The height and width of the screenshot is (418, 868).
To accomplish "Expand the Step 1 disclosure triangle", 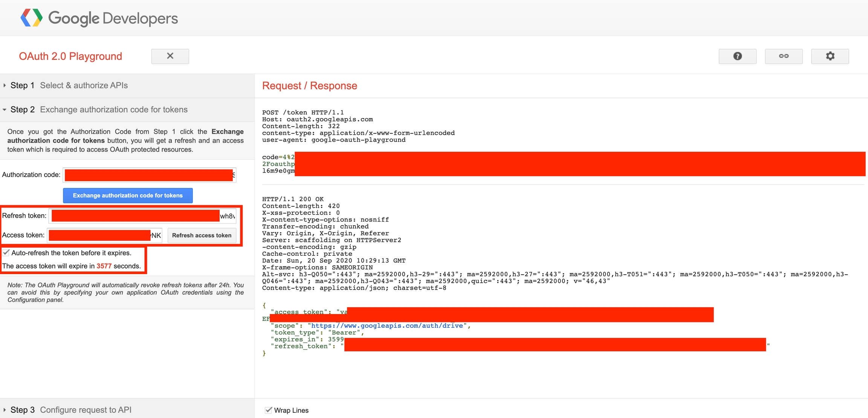I will [x=5, y=85].
